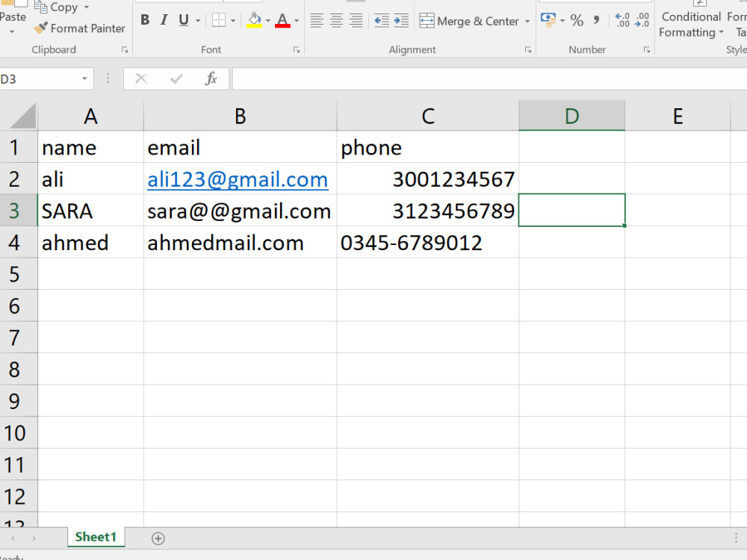Select column A header
The height and width of the screenshot is (560, 747).
coord(90,116)
